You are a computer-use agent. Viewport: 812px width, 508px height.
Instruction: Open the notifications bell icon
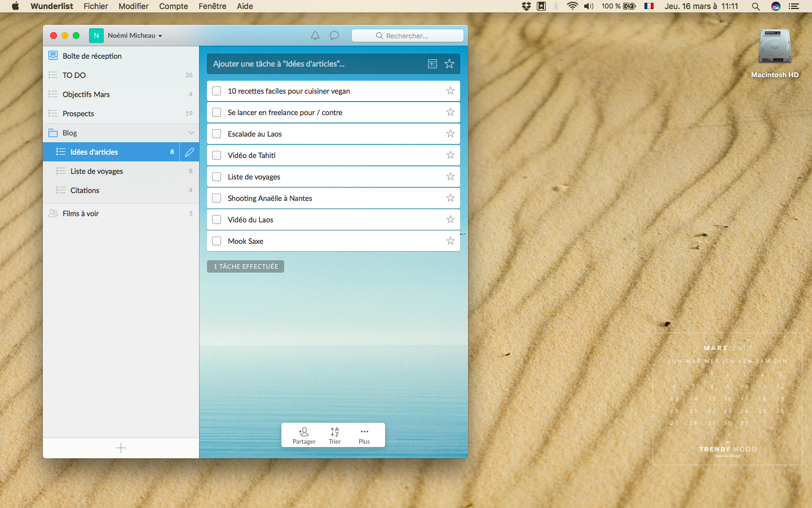click(x=315, y=36)
